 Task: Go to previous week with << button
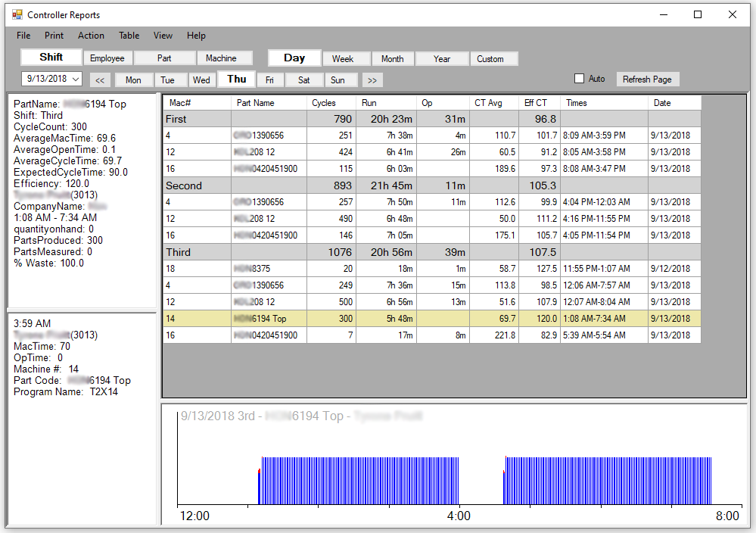click(x=101, y=80)
